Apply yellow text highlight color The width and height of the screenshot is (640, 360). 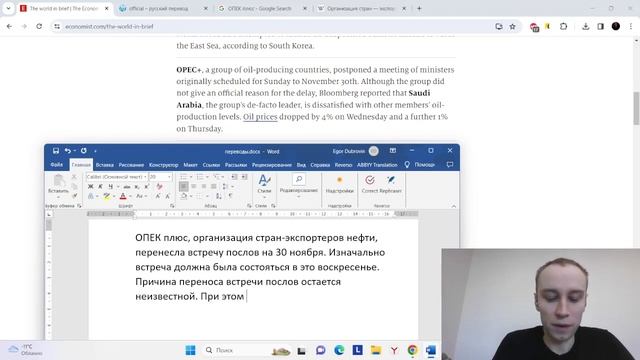[107, 196]
